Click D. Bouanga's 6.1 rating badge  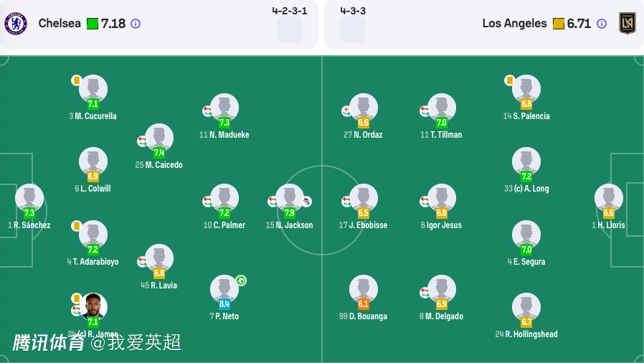364,304
